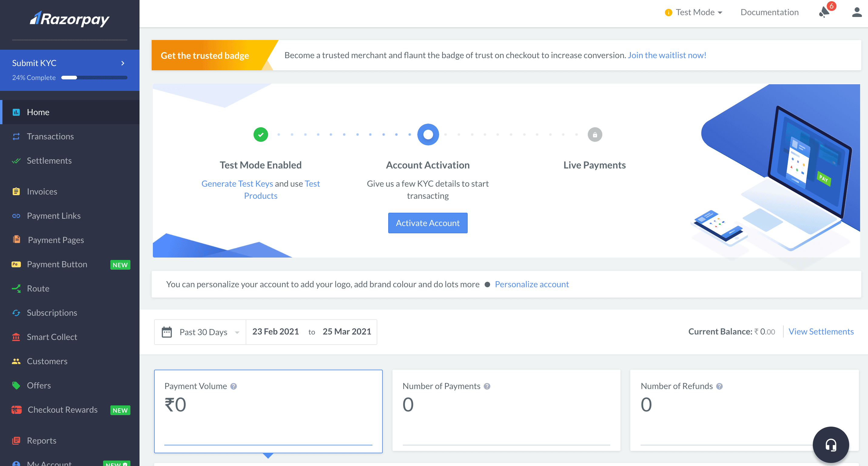
Task: Click the user profile icon
Action: click(x=856, y=12)
